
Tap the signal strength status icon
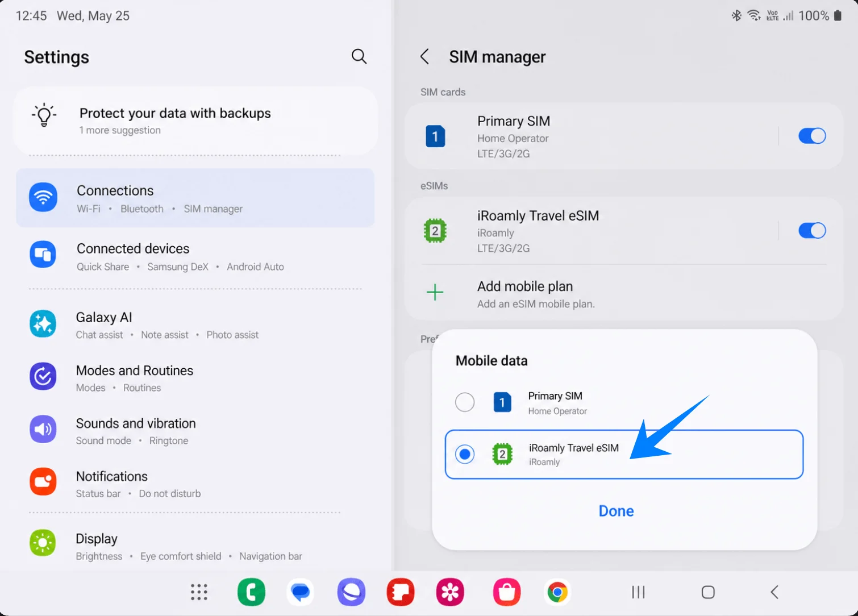pyautogui.click(x=788, y=16)
